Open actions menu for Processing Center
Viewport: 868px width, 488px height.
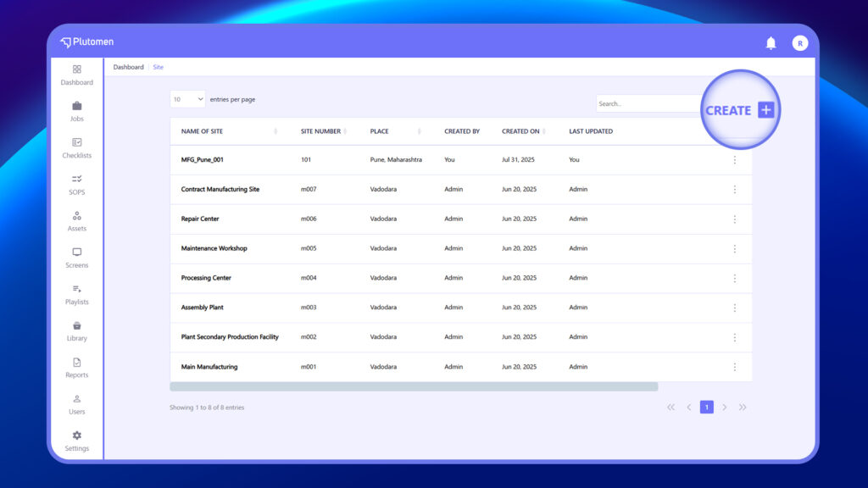(735, 278)
